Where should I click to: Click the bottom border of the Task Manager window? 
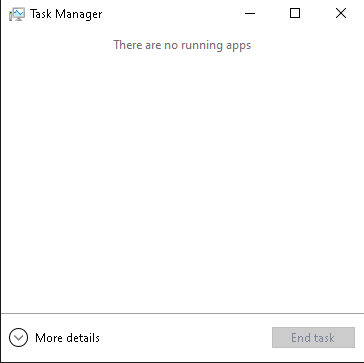point(182,362)
